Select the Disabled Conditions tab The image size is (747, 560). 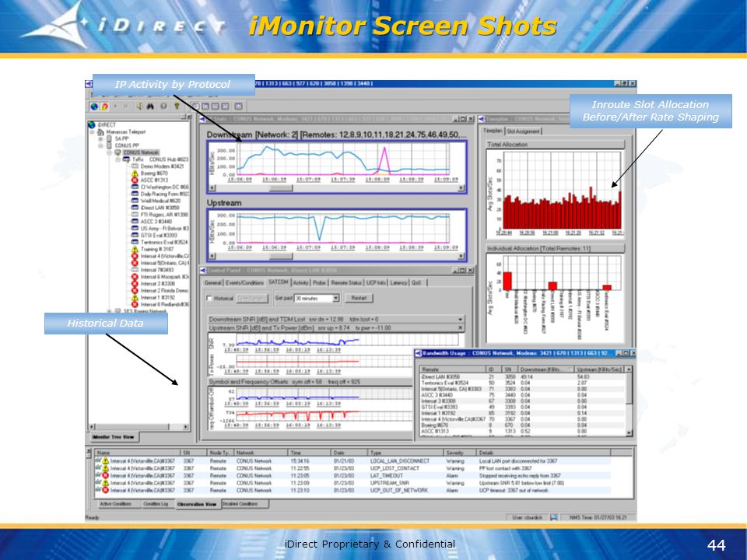pyautogui.click(x=245, y=504)
